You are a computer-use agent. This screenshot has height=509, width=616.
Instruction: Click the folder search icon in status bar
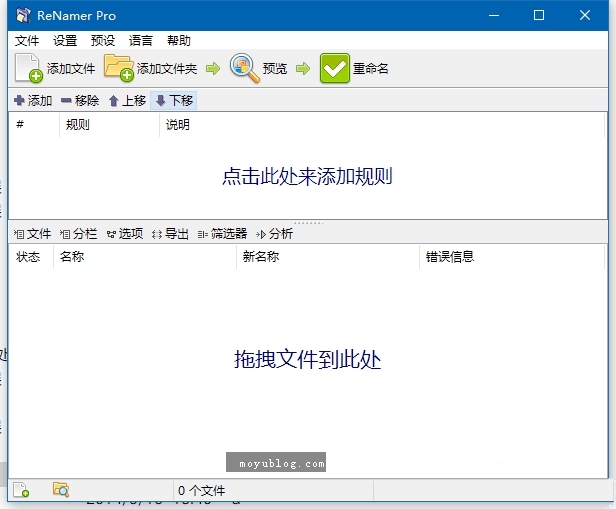(61, 489)
